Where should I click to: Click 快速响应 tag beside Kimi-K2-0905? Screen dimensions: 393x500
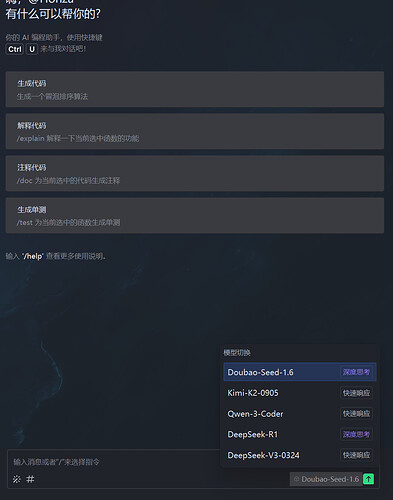pyautogui.click(x=356, y=393)
